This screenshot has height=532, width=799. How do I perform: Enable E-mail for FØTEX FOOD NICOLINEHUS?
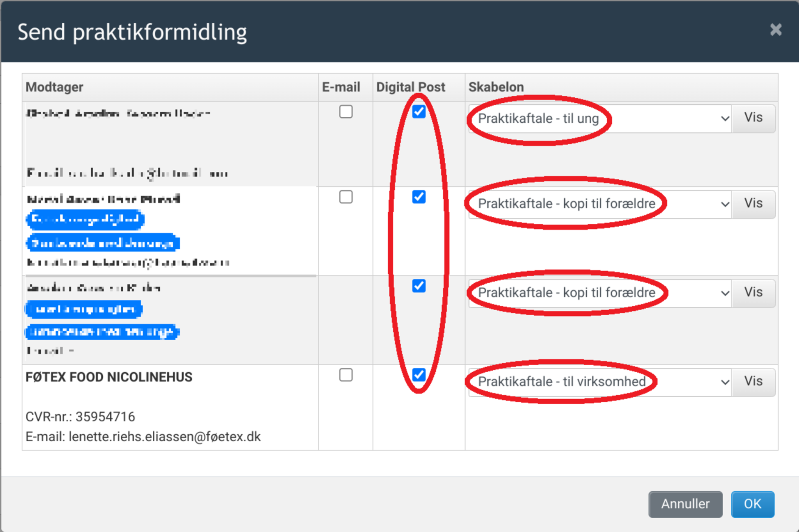pos(345,375)
